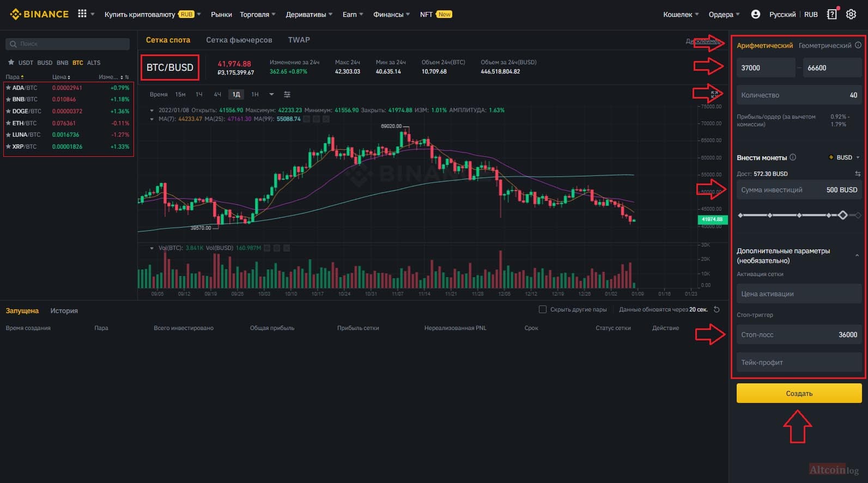Select the Арифметический grid mode

[x=764, y=46]
